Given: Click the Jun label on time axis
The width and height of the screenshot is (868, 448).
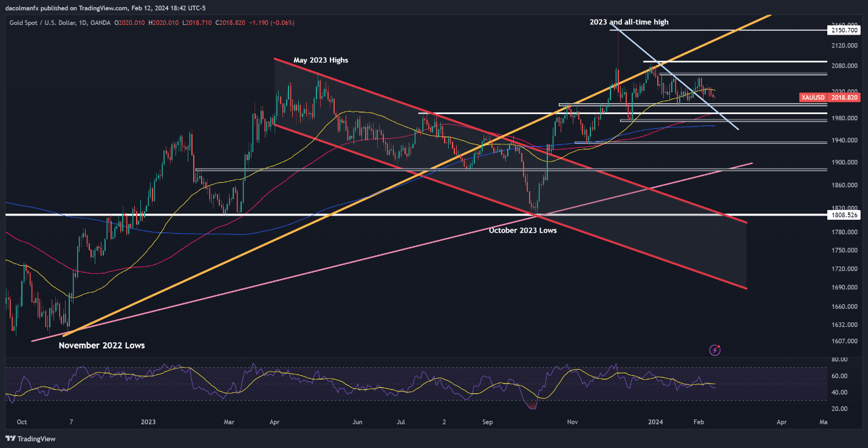Looking at the screenshot, I should (357, 421).
